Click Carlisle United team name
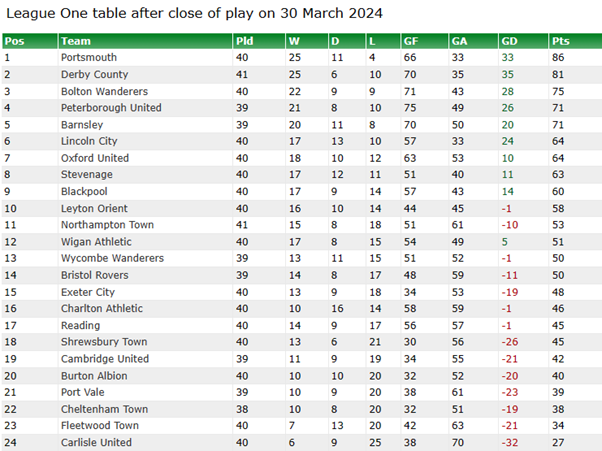This screenshot has height=451, width=602. click(96, 442)
